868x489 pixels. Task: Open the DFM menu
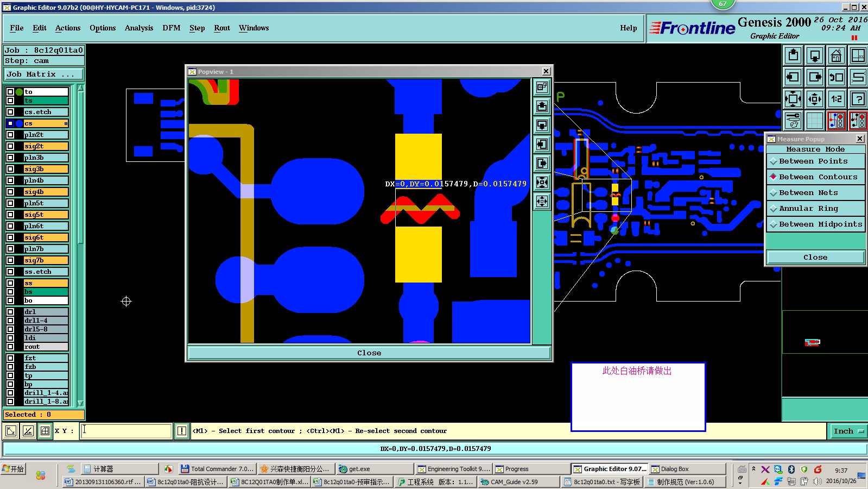pos(172,28)
